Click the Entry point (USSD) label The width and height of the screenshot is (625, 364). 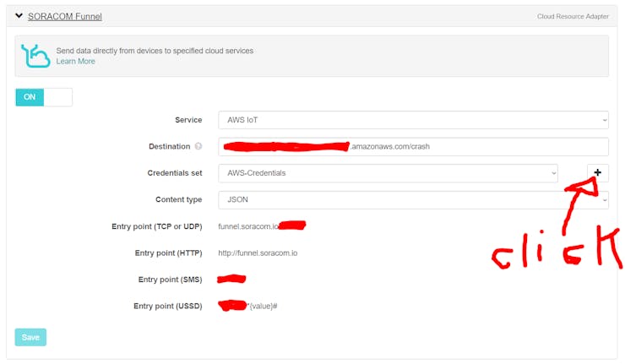(168, 307)
